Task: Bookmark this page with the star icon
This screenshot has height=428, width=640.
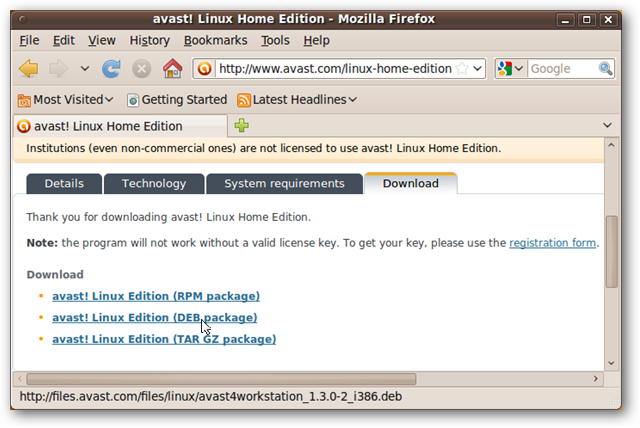Action: point(462,69)
